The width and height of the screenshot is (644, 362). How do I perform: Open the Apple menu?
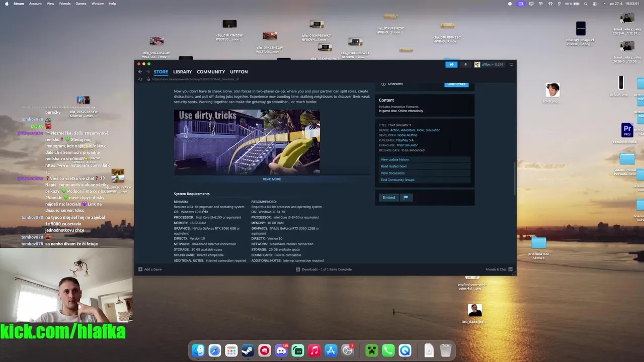pyautogui.click(x=7, y=4)
